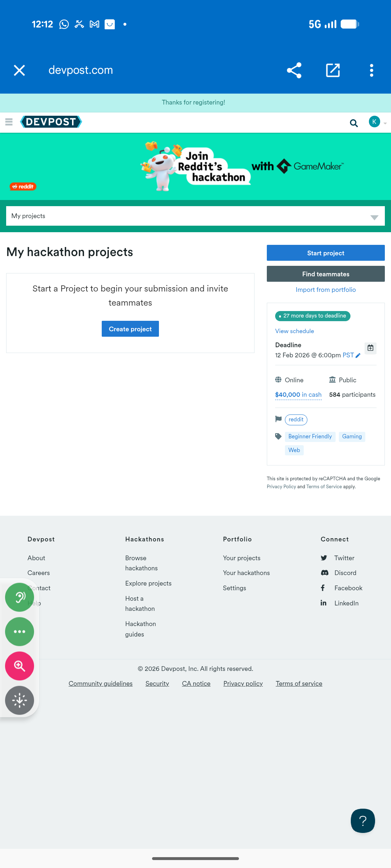
Task: Close the in-app browser tab
Action: tap(20, 70)
